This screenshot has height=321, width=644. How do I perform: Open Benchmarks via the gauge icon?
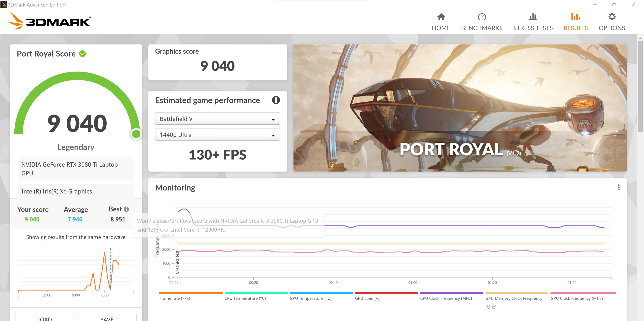(481, 17)
